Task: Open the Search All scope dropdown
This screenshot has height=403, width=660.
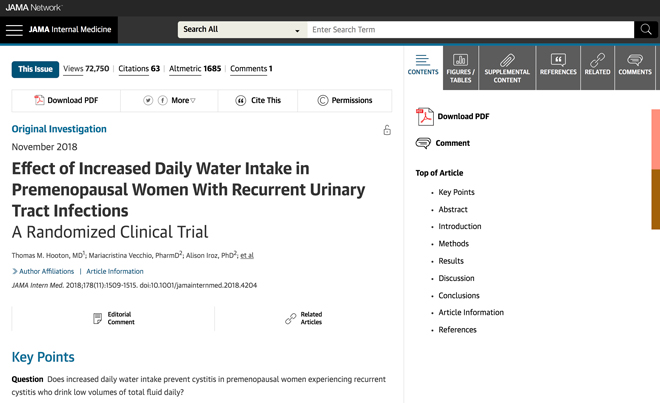Action: (x=242, y=29)
